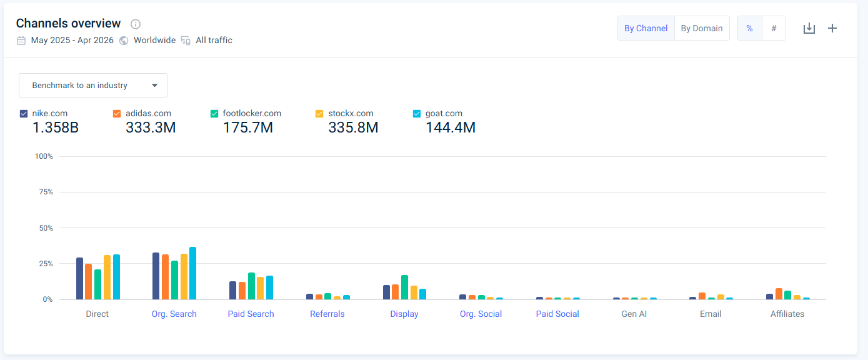
Task: Open the Org. Search channel link
Action: point(174,314)
